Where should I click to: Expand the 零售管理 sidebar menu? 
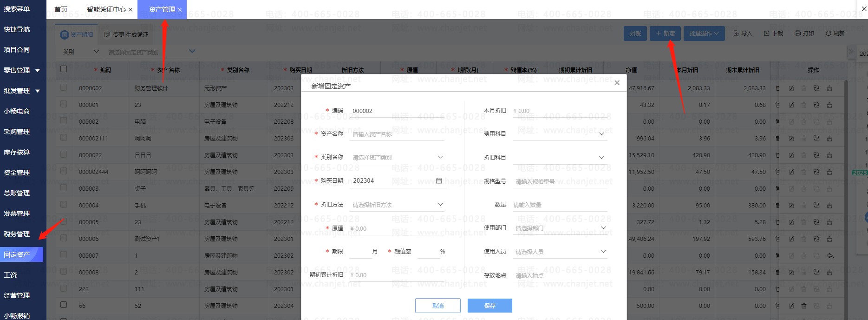22,70
